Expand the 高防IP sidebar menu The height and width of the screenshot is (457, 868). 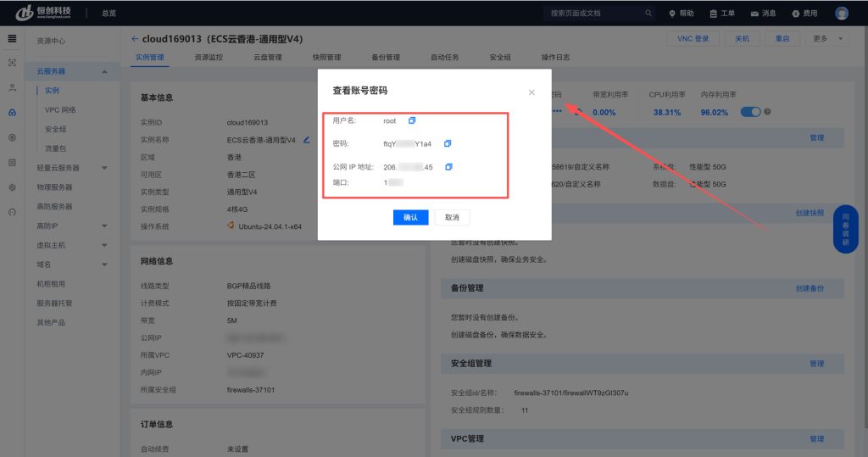click(104, 226)
